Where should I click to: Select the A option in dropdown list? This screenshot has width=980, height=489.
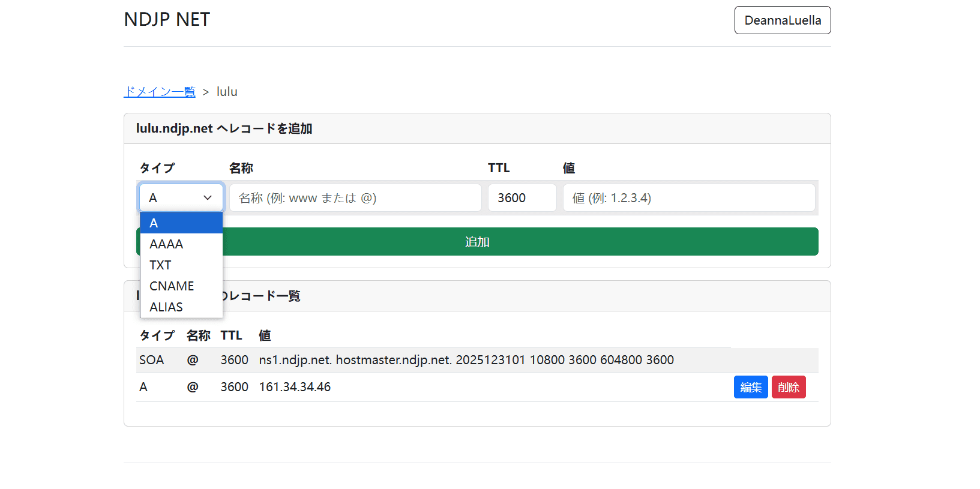(x=180, y=223)
